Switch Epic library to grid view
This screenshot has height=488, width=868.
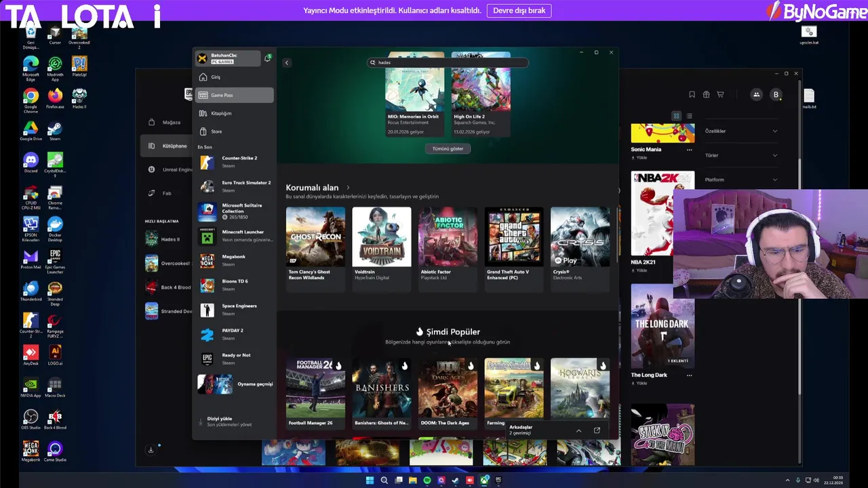pyautogui.click(x=676, y=116)
